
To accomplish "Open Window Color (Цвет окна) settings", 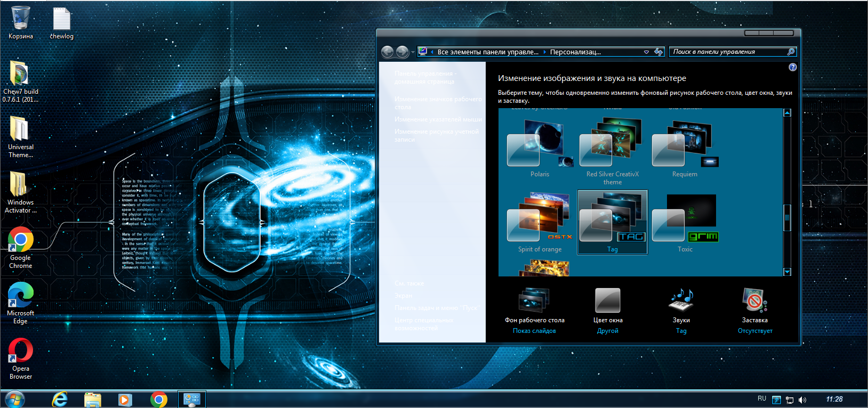I will (608, 301).
